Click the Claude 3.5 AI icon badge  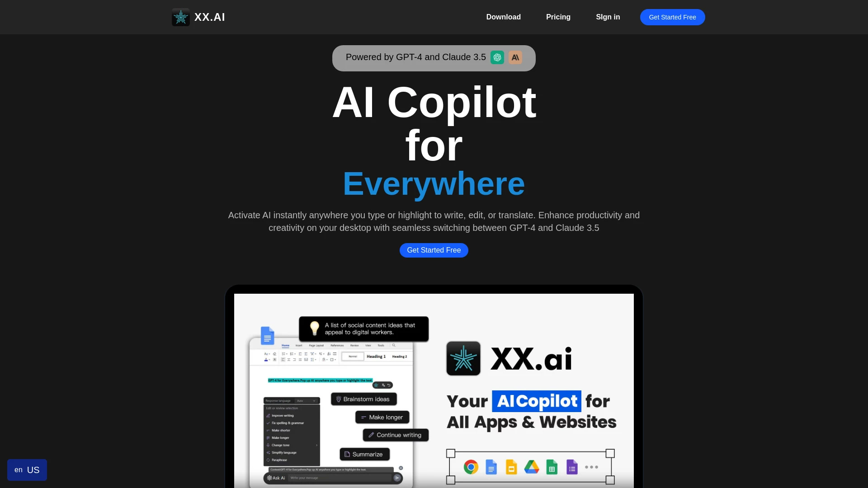514,57
